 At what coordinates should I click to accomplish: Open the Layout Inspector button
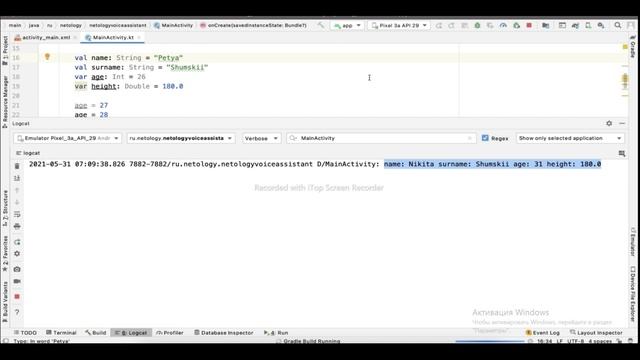(x=596, y=333)
